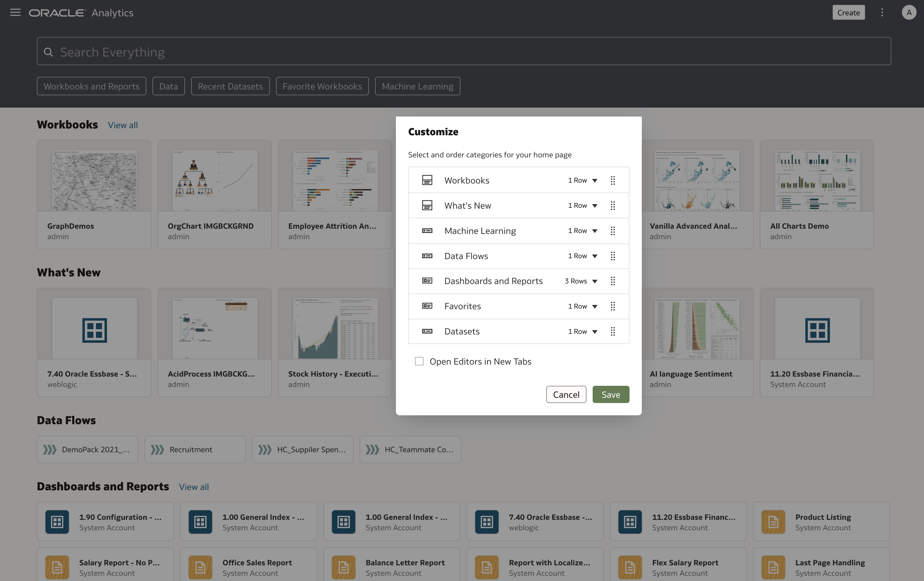Open the user avatar account menu
The image size is (924, 581).
(908, 13)
